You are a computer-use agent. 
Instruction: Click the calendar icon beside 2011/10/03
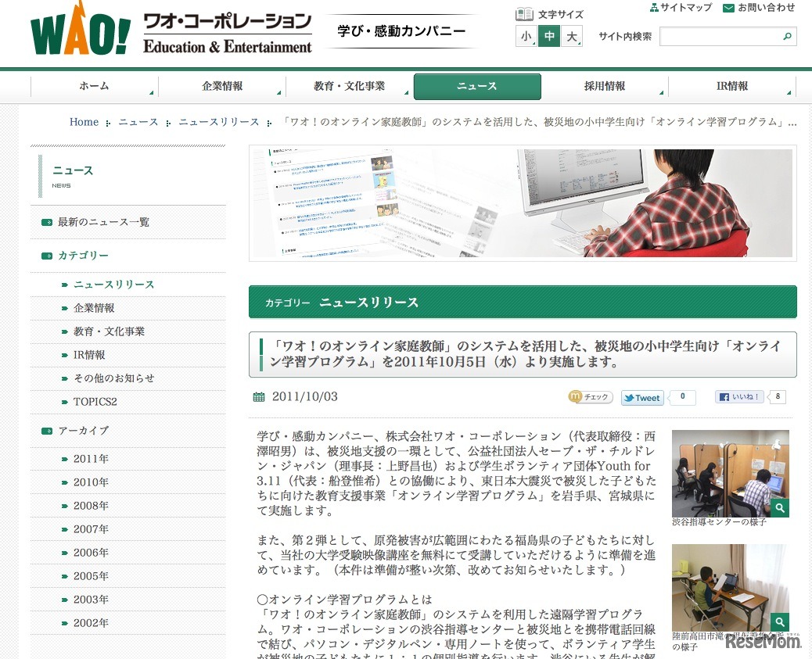coord(258,397)
